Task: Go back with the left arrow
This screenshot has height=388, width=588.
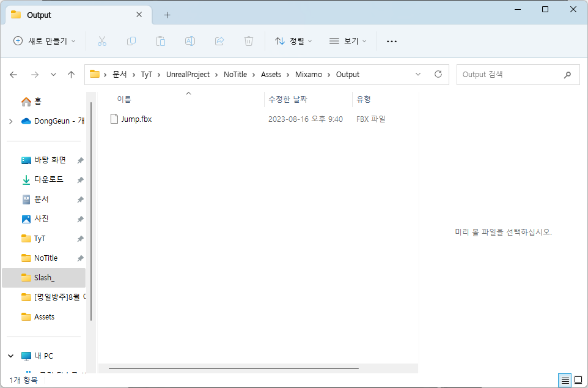Action: (x=13, y=75)
